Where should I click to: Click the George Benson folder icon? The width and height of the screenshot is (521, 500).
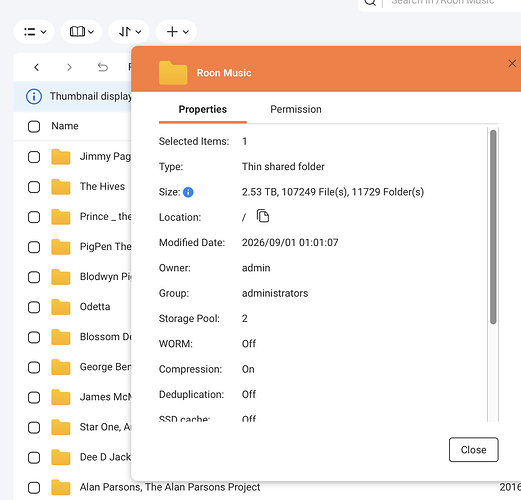[61, 367]
